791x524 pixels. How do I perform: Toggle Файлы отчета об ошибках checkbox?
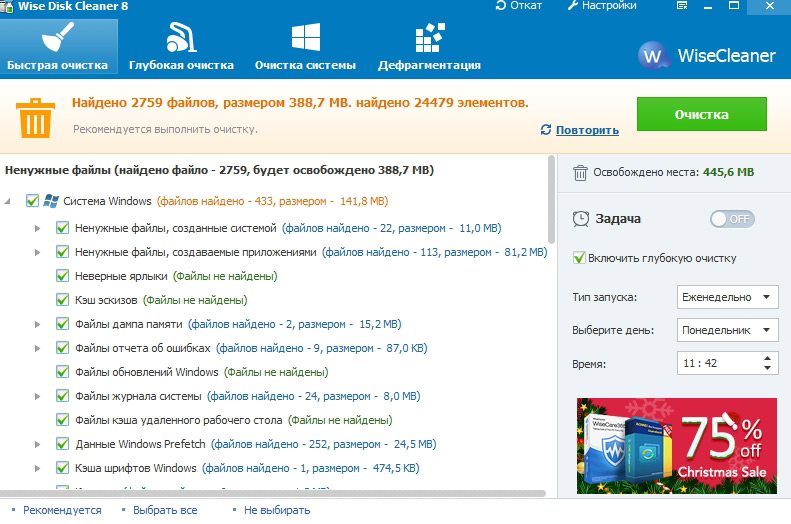(x=63, y=348)
